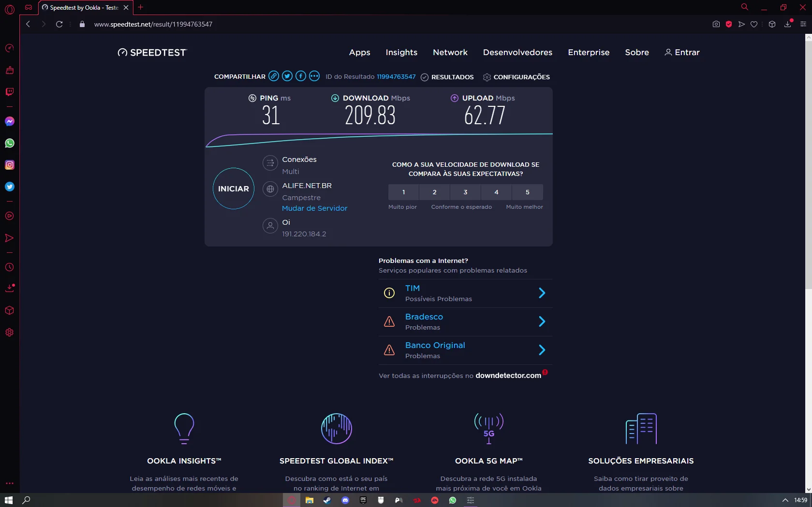Image resolution: width=812 pixels, height=507 pixels.
Task: Open the Windows Start menu
Action: 8,500
